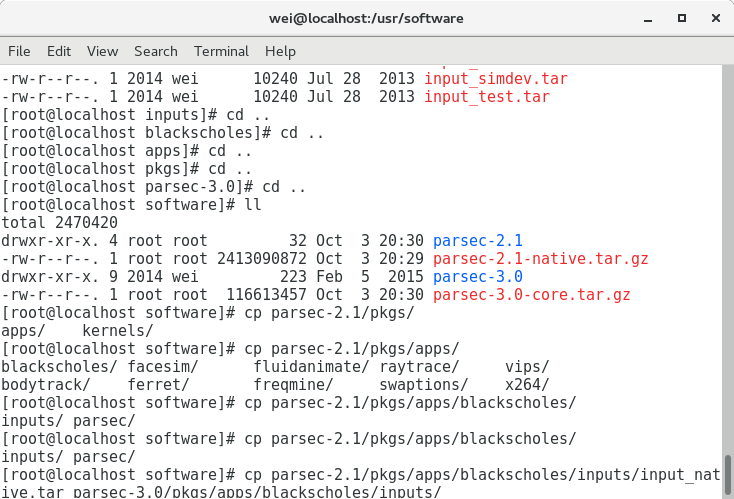Minimize the terminal window
734x499 pixels.
point(648,19)
